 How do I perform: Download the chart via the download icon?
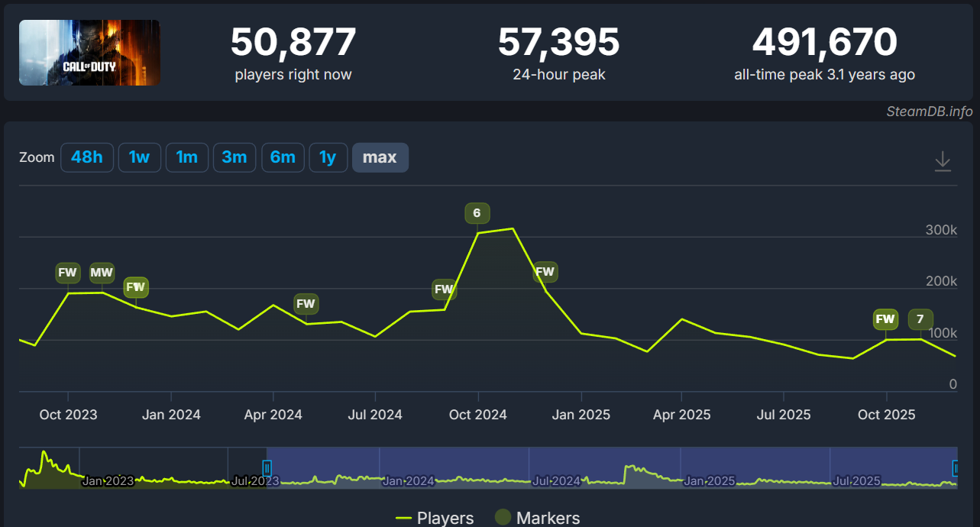point(943,161)
